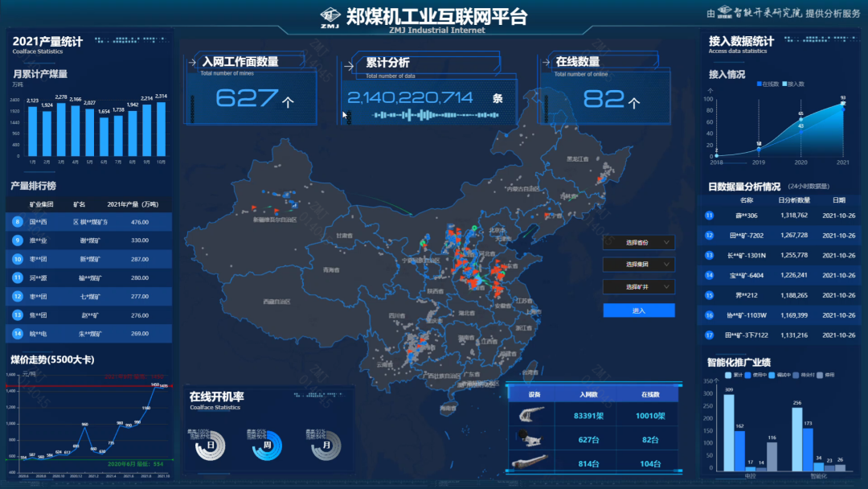
Task: Click rank badge 12 beside 田**矿-7202
Action: pos(709,236)
